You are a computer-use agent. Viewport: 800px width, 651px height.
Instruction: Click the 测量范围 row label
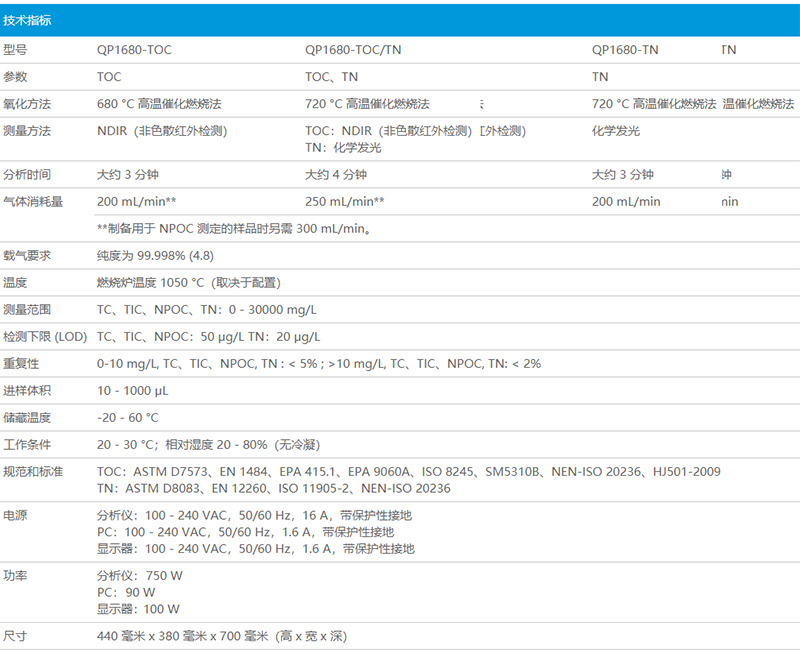coord(27,310)
